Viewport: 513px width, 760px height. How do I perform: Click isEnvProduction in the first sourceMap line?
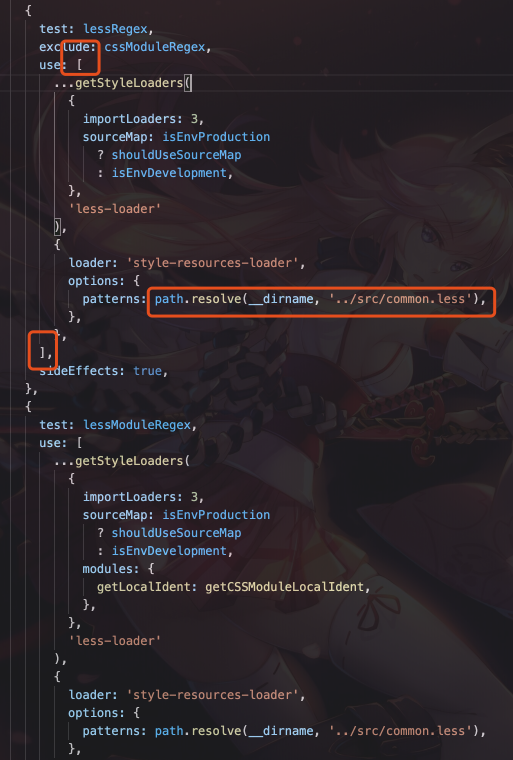pyautogui.click(x=216, y=137)
